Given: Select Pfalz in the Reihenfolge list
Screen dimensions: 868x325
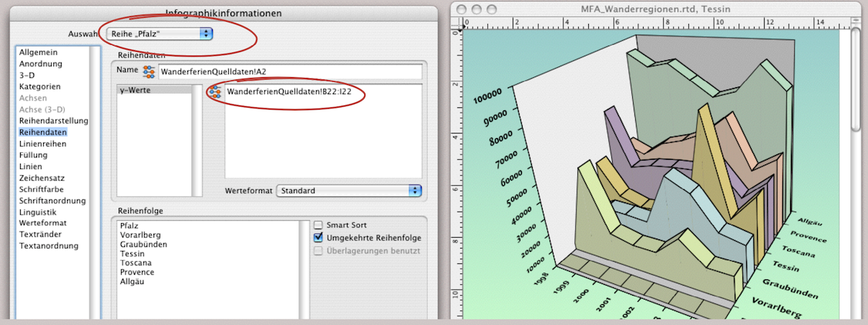Looking at the screenshot, I should click(130, 226).
